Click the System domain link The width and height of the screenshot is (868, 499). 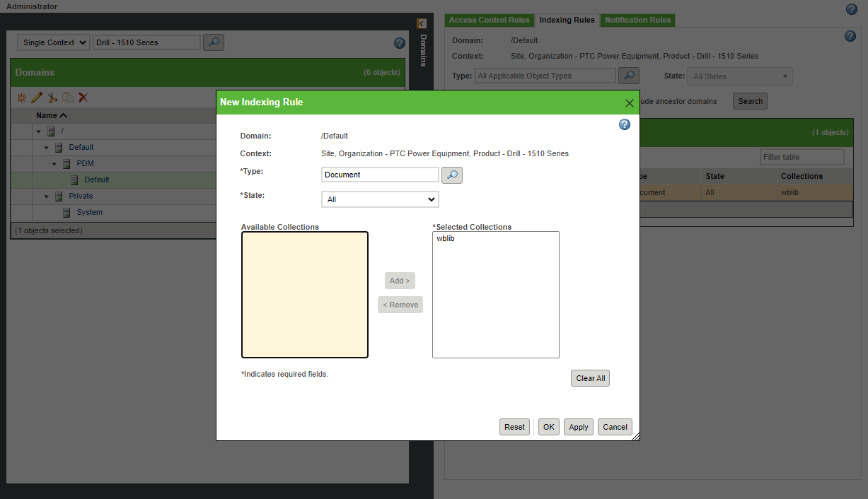[x=90, y=212]
